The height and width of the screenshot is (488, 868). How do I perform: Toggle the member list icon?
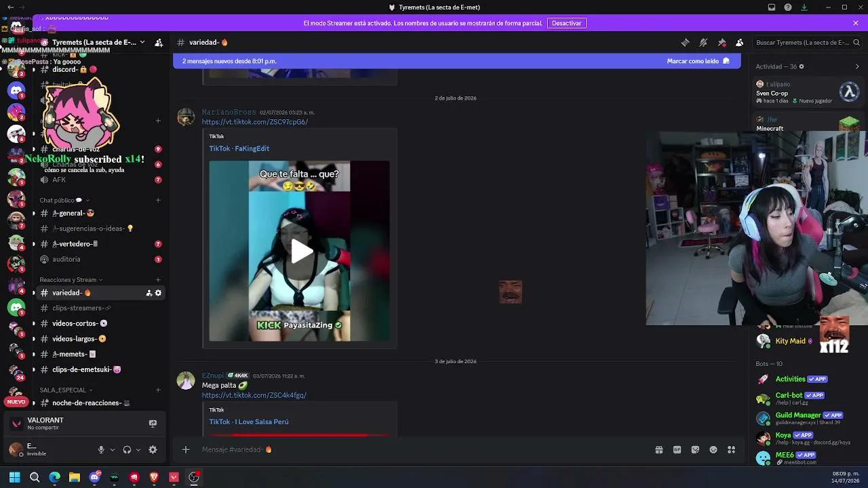740,42
